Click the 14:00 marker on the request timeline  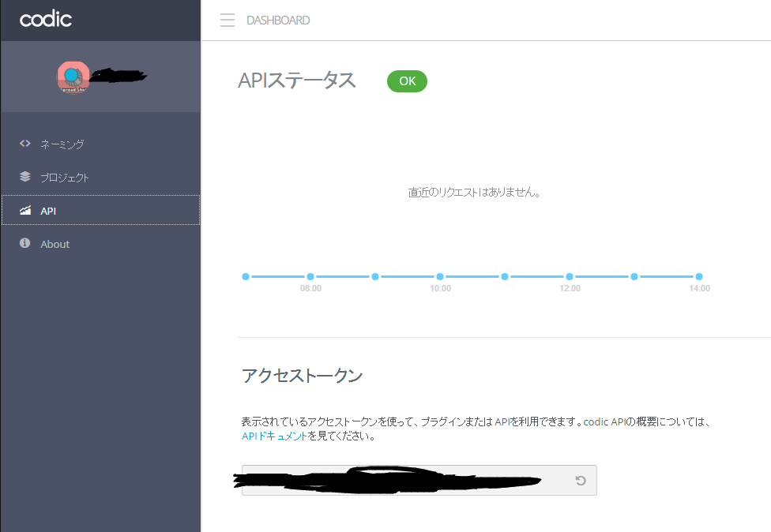(x=698, y=276)
